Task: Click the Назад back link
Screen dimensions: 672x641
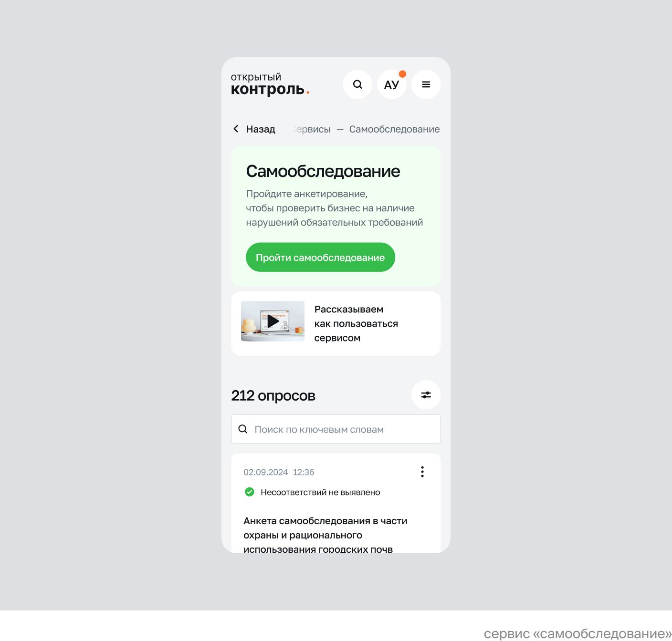Action: (x=261, y=129)
